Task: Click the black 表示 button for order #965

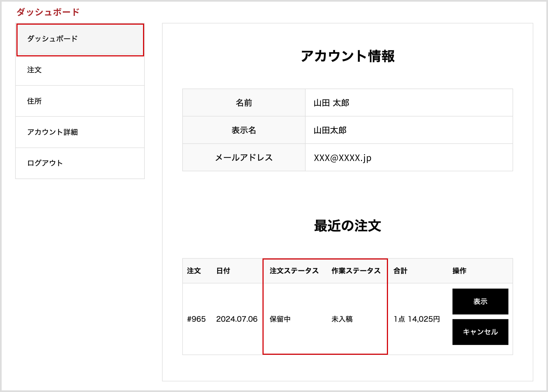Action: pos(480,301)
